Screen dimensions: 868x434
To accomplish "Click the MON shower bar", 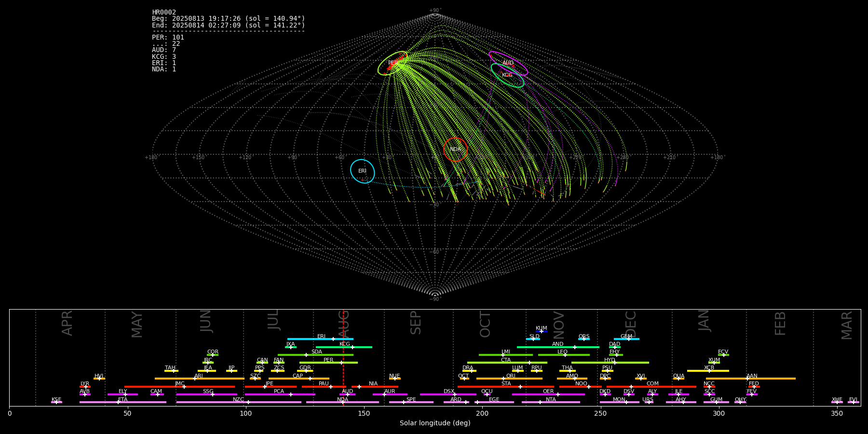I will (619, 402).
